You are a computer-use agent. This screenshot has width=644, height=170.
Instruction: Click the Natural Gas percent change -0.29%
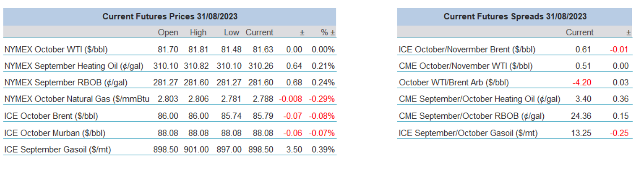click(x=322, y=99)
